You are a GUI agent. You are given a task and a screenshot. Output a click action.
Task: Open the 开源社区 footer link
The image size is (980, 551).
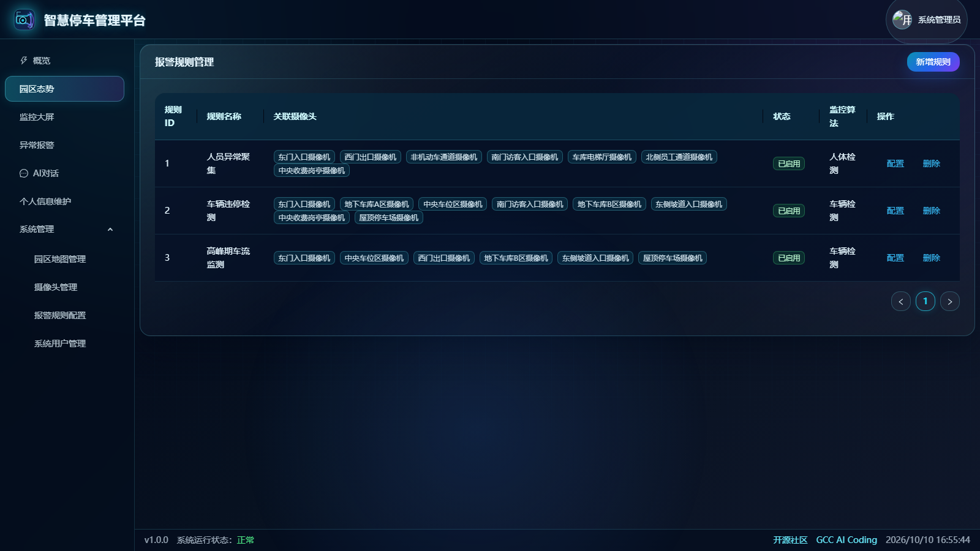[x=790, y=540]
